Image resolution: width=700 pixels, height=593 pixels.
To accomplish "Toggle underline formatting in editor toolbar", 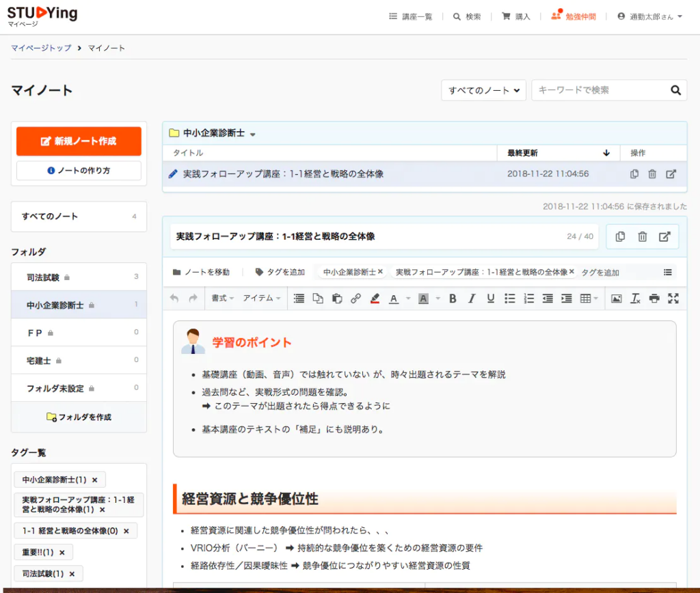I will coord(490,299).
